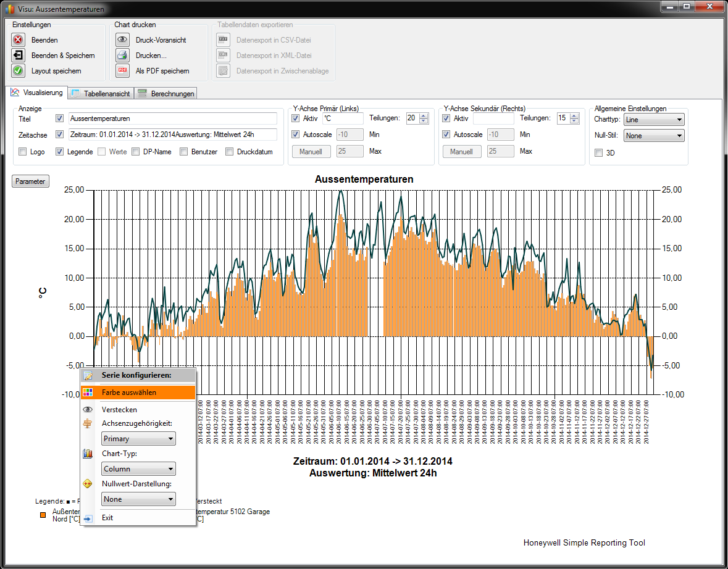728x569 pixels.
Task: Click the red Beenden icon
Action: tap(18, 40)
